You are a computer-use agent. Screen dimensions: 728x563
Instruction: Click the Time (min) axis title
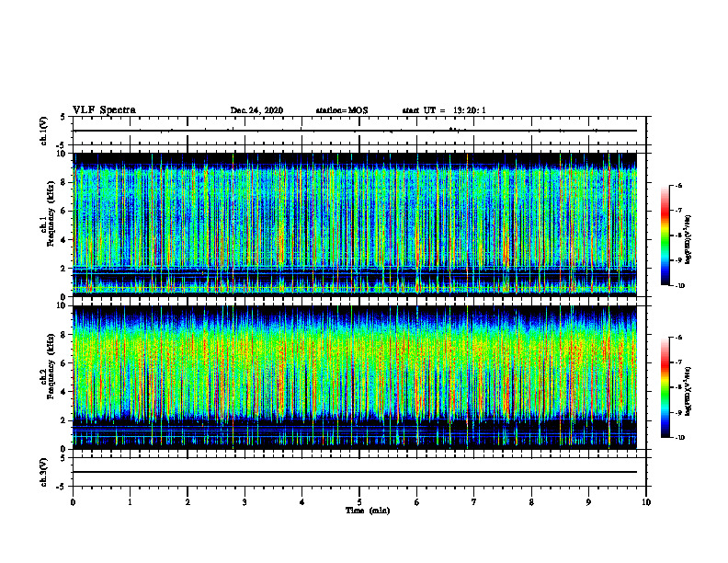point(368,511)
